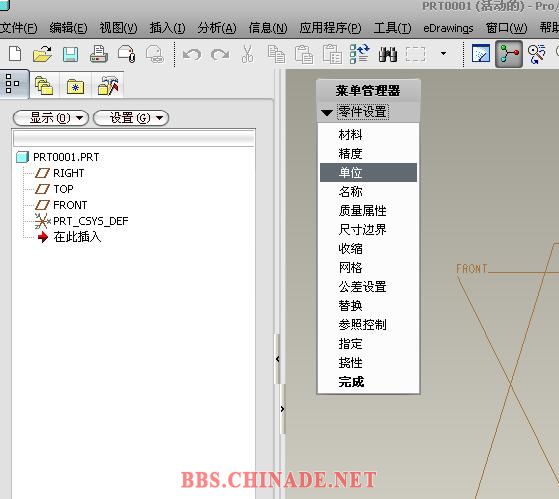Choose the 单位 option
The width and height of the screenshot is (559, 499).
368,173
